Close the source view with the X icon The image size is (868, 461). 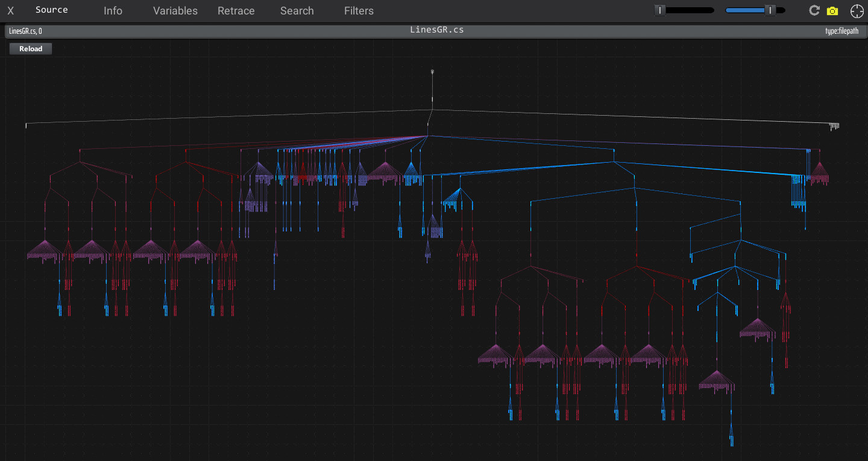tap(10, 10)
